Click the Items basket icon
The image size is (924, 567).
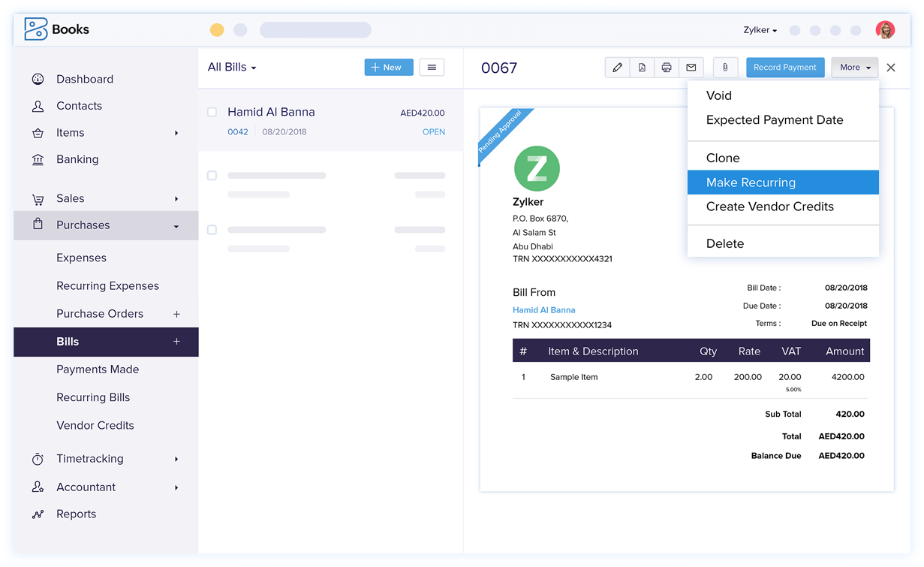coord(38,133)
